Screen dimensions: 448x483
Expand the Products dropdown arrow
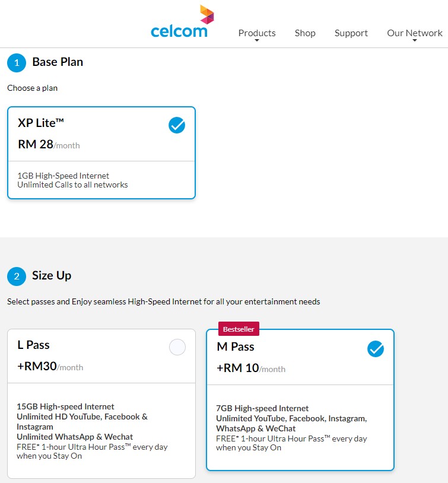[x=257, y=41]
